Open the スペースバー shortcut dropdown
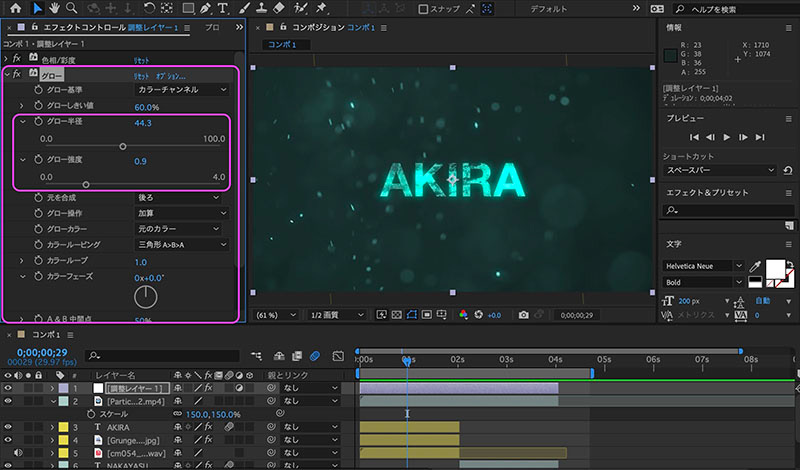This screenshot has width=800, height=470. tap(720, 170)
